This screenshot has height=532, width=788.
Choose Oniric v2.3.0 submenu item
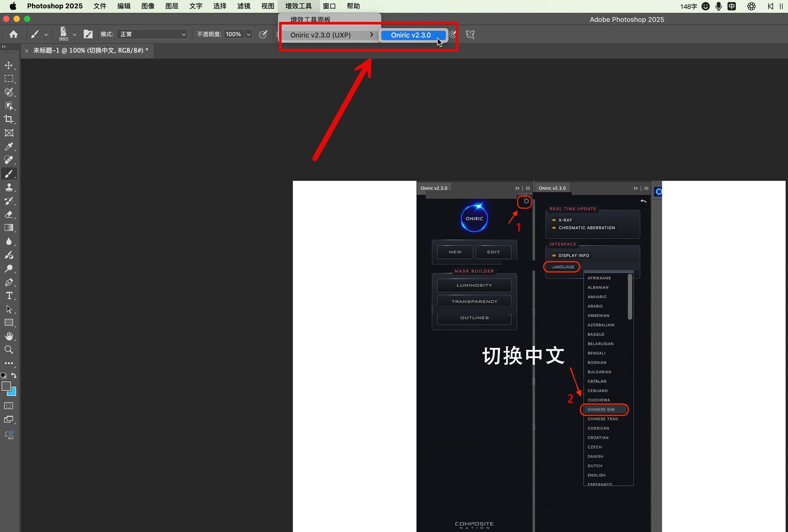pos(413,35)
